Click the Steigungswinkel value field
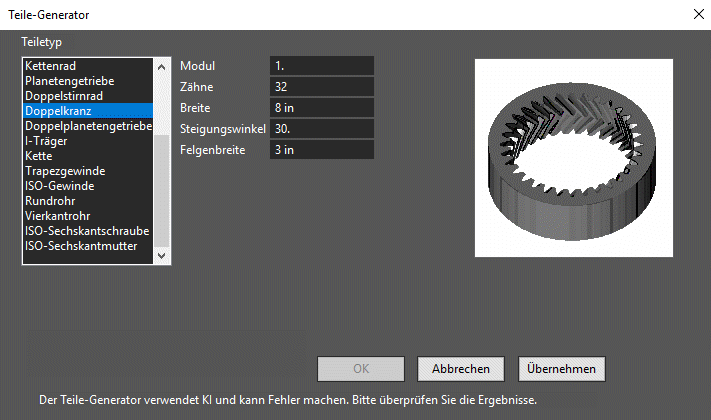 pyautogui.click(x=322, y=129)
